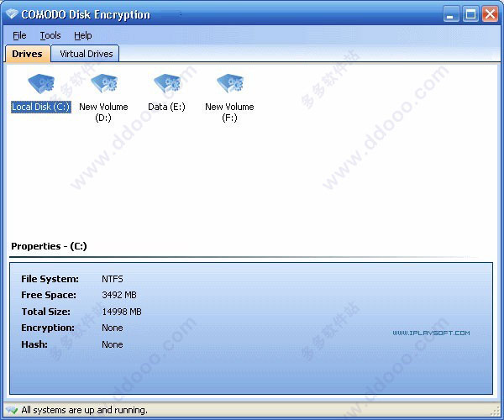Click the Data (E:) label
The image size is (504, 420).
166,107
